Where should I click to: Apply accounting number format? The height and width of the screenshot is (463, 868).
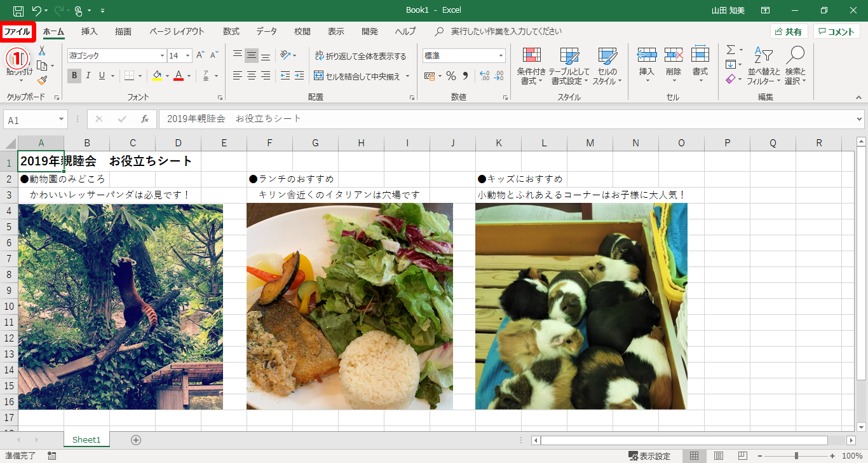[x=429, y=76]
